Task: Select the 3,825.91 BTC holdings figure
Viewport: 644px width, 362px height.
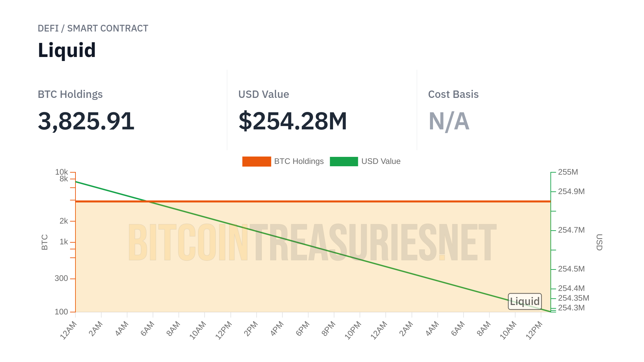Action: point(86,121)
